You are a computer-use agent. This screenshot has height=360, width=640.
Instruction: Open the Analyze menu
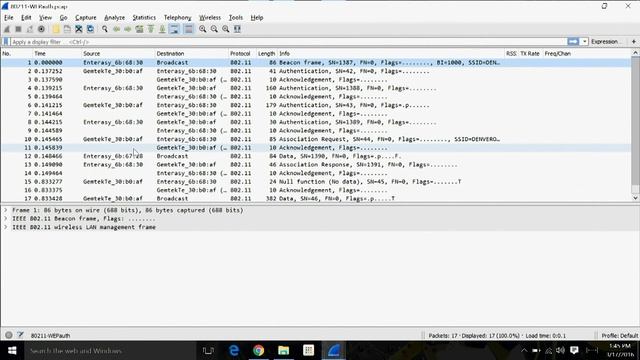tap(114, 18)
